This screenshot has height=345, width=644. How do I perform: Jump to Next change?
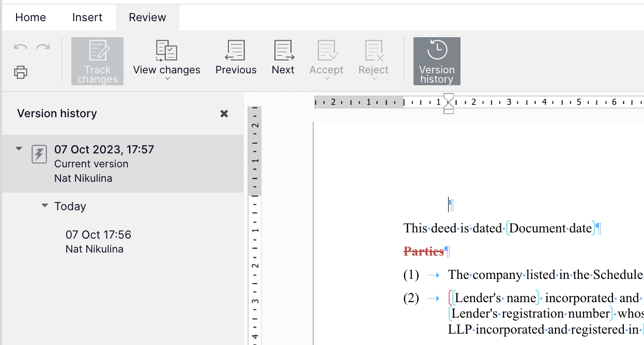click(283, 58)
